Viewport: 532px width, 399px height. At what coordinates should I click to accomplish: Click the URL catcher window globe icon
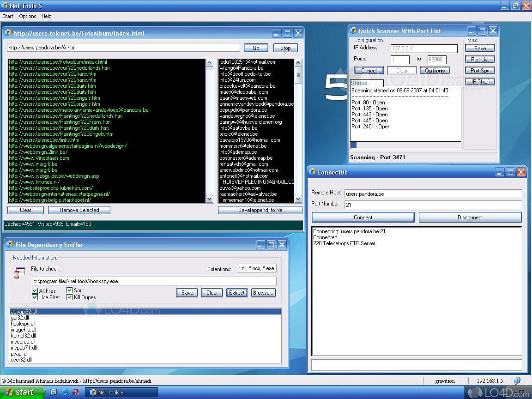8,33
